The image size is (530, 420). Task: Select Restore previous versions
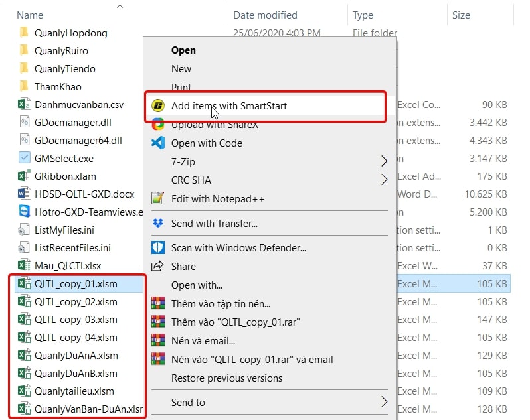click(x=226, y=378)
